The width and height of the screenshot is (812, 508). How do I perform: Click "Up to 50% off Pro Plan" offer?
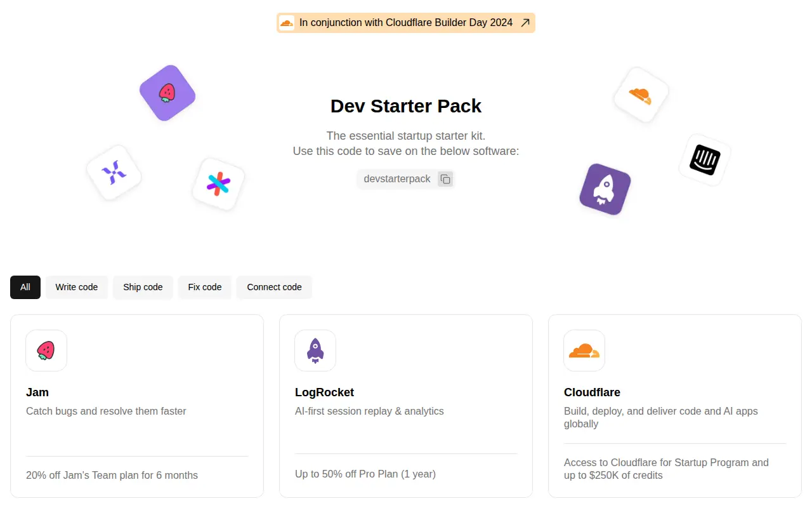tap(365, 474)
